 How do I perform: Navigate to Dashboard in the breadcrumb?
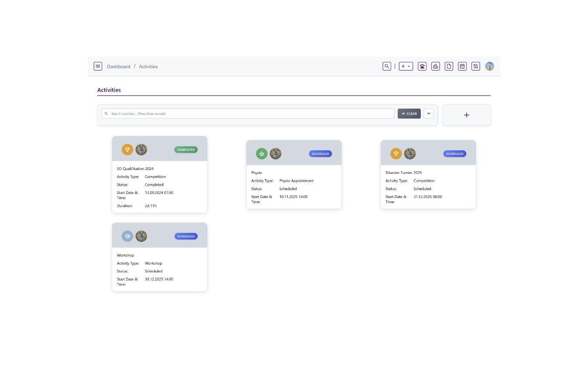click(x=119, y=66)
